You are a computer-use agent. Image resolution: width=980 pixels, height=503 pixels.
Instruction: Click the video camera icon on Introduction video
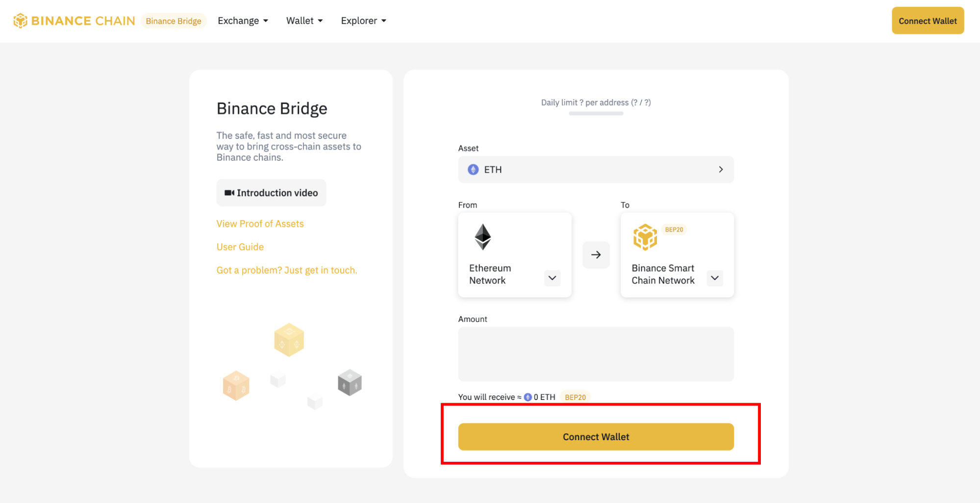[x=230, y=192]
